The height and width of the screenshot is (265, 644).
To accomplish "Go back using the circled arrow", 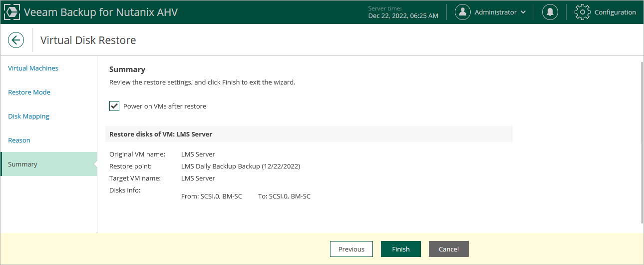I will coord(16,40).
